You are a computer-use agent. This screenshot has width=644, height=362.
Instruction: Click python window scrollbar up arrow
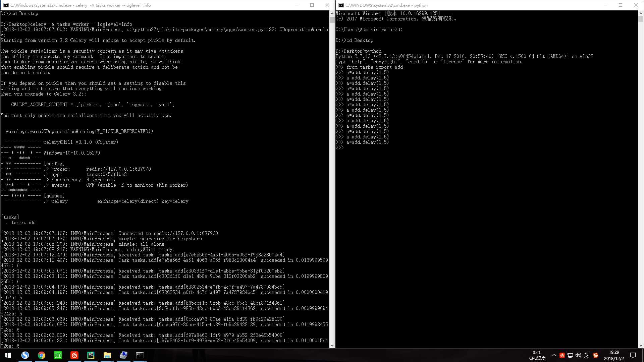pos(641,13)
